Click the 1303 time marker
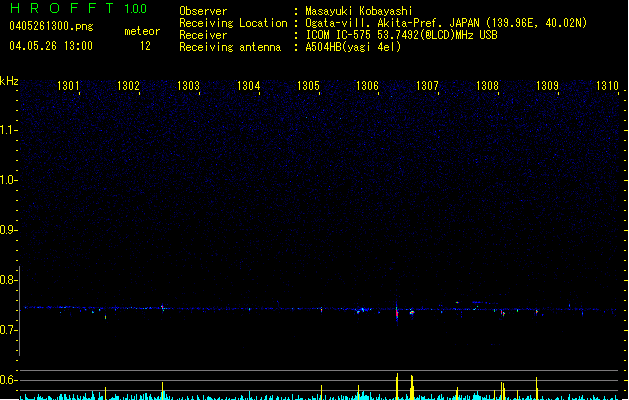The image size is (629, 400). tap(188, 86)
